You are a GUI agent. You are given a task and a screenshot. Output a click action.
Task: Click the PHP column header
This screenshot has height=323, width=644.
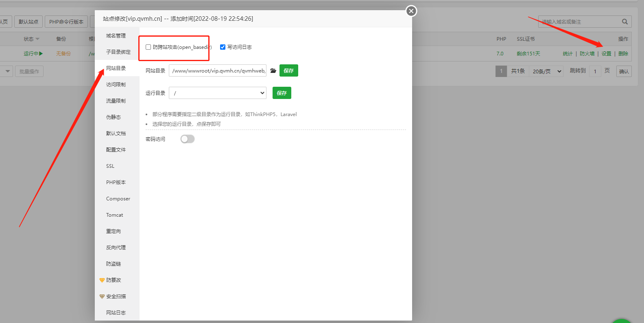tap(501, 39)
